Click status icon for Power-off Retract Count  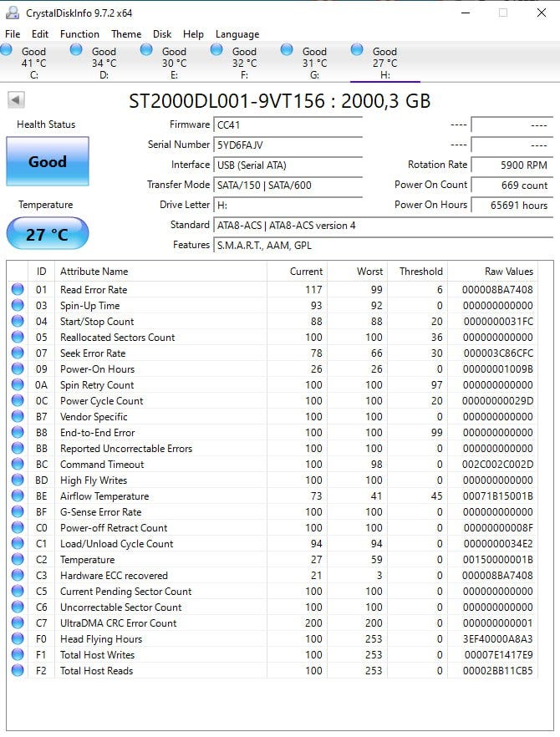click(18, 528)
